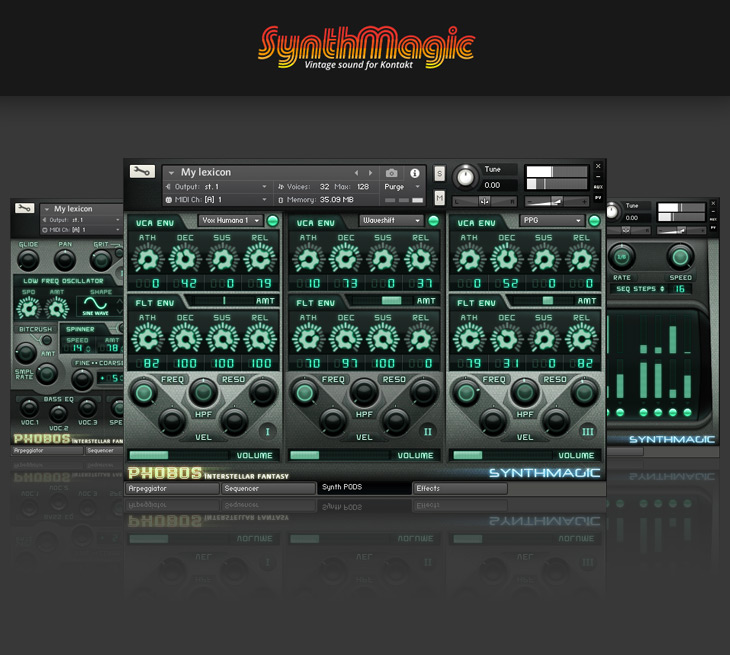Viewport: 730px width, 655px height.
Task: Select the Synth PODS tab
Action: click(x=364, y=487)
